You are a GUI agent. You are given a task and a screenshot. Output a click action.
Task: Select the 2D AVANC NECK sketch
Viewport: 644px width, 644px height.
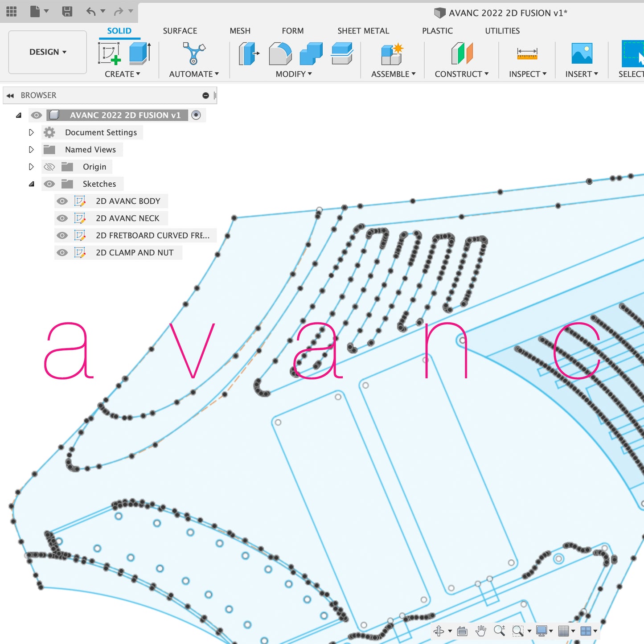pos(127,218)
